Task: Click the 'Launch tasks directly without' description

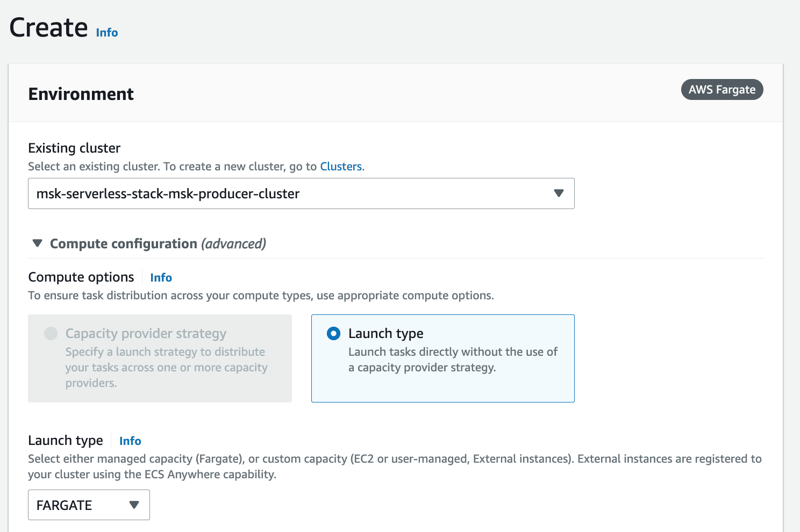Action: click(453, 360)
